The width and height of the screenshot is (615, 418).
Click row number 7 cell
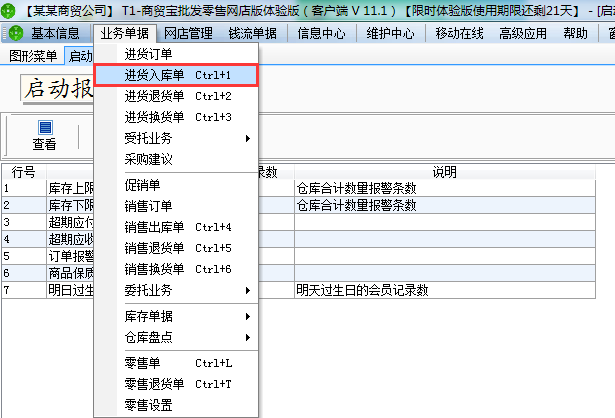pos(24,290)
